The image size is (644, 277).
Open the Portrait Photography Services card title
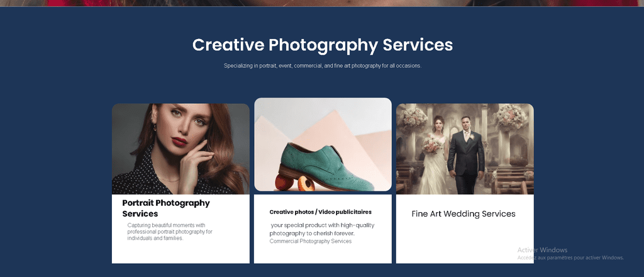(x=166, y=208)
